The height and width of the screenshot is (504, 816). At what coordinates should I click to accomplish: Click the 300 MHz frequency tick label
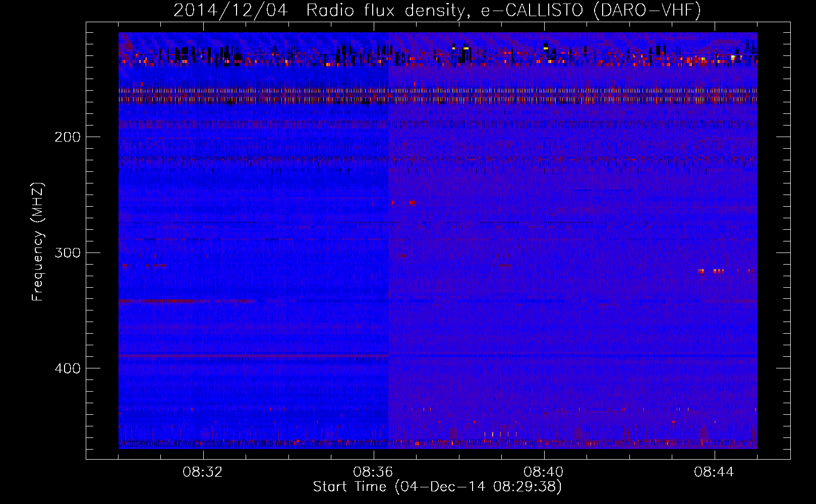coord(68,253)
